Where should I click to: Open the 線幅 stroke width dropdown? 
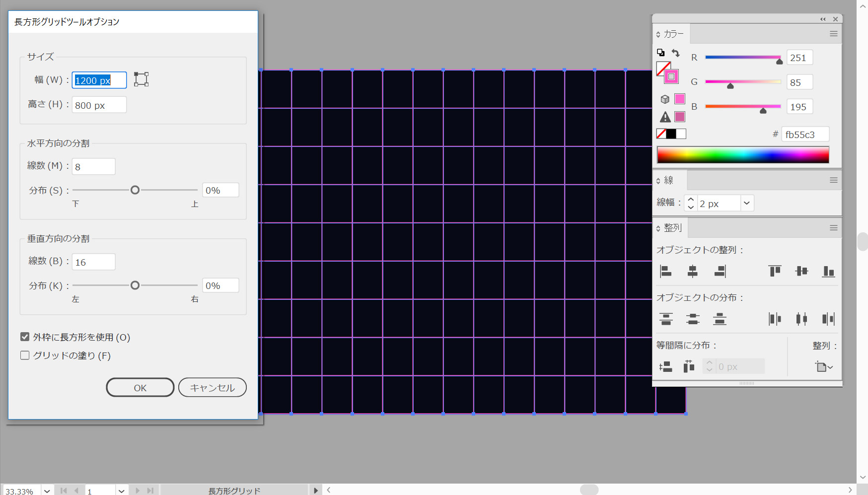point(746,203)
